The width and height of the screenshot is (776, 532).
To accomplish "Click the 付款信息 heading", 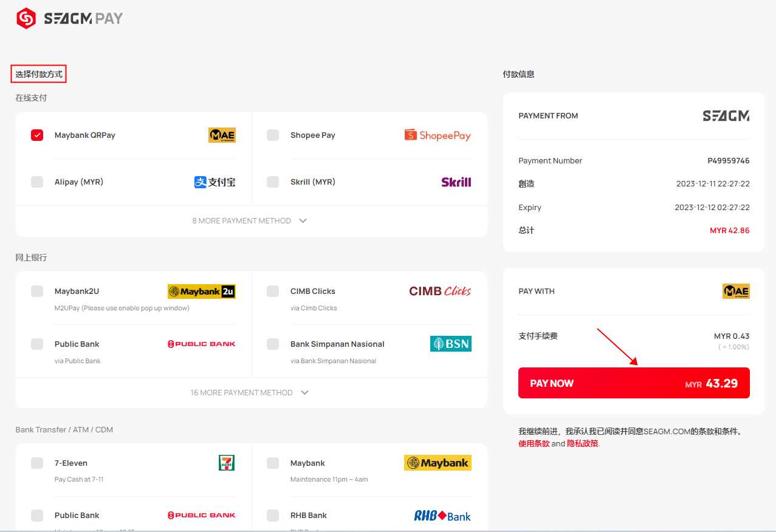I will coord(518,74).
